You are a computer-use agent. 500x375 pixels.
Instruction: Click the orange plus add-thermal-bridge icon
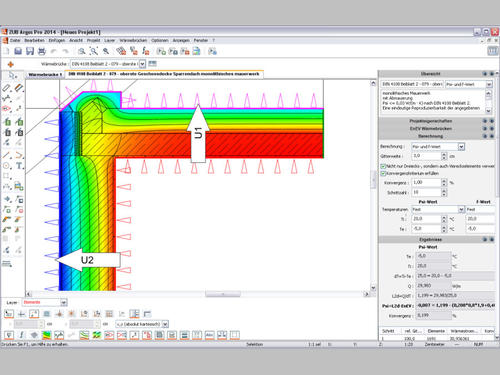point(11,64)
